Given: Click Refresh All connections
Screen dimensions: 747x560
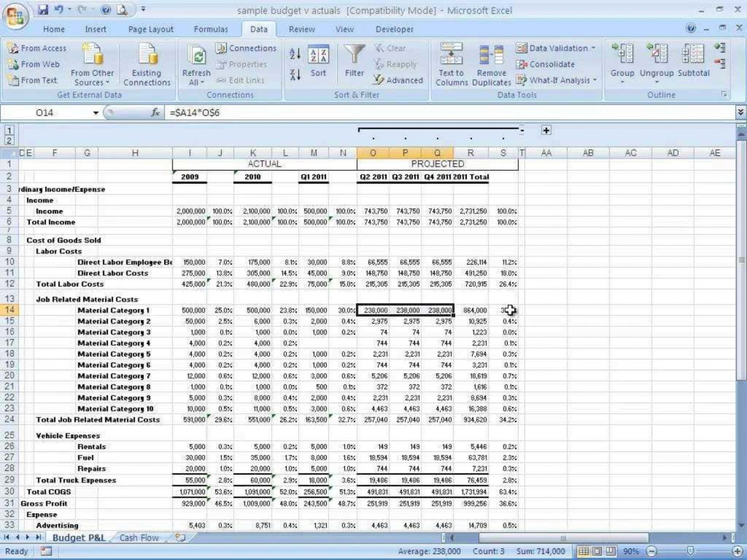Looking at the screenshot, I should (196, 64).
